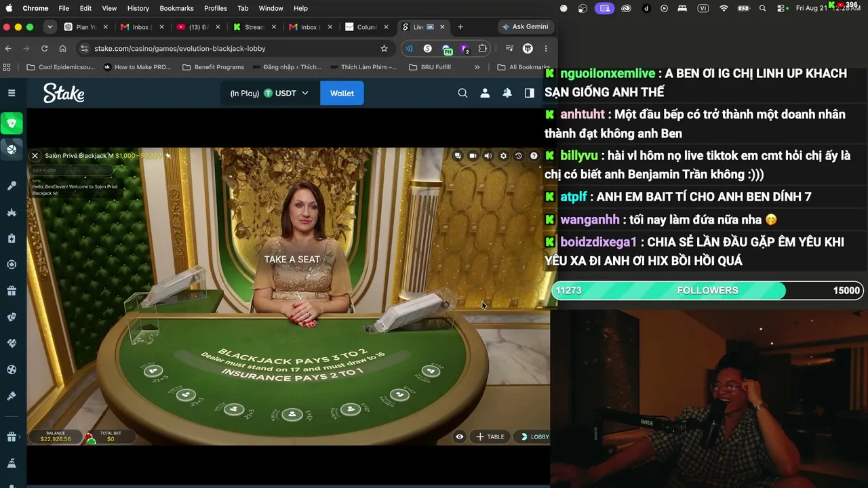Switch to the Plan Yo... tab
Screen dimensions: 868x488
[86, 27]
